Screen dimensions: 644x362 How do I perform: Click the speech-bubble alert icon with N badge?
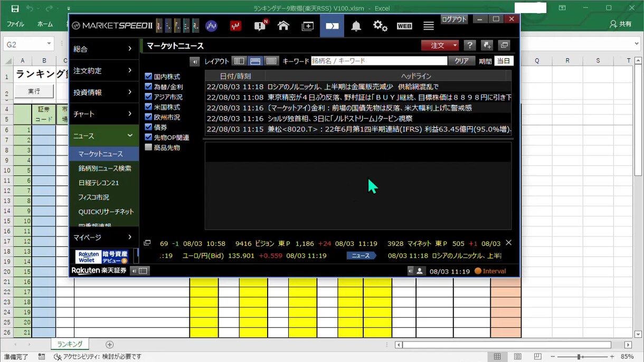pos(261,25)
